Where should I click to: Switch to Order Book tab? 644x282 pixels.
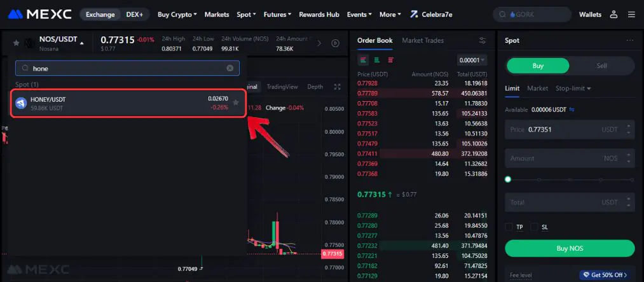pos(375,40)
